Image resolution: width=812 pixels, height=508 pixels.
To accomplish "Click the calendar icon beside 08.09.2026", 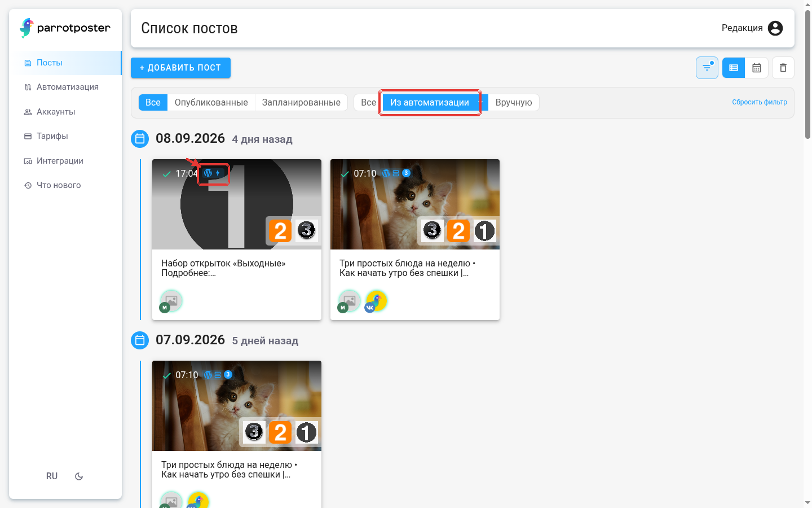I will click(x=140, y=139).
